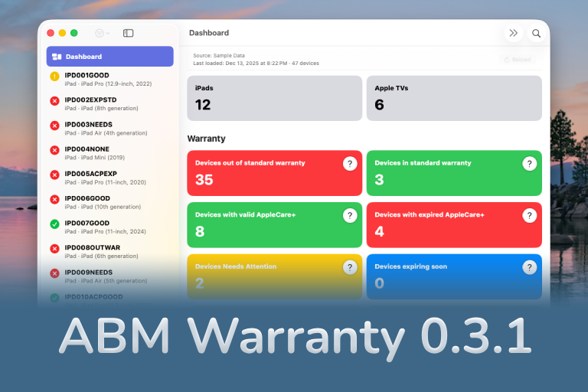Image resolution: width=588 pixels, height=392 pixels.
Task: Select device IPD008OUTWAR in the sidebar
Action: click(x=110, y=252)
